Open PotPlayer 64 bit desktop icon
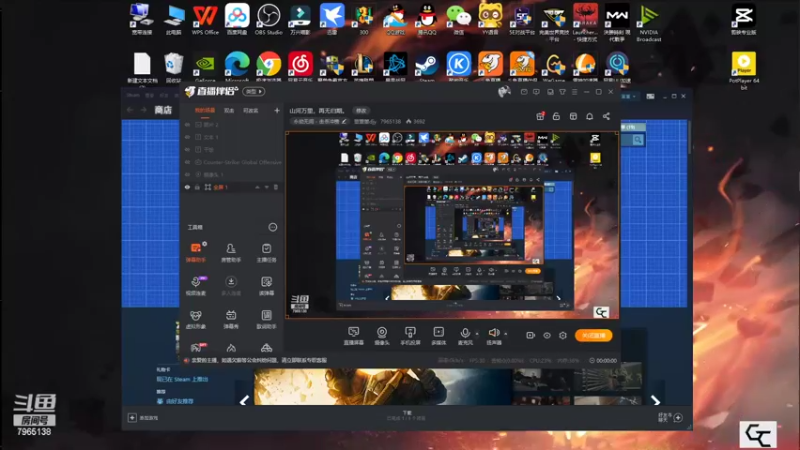 [x=743, y=70]
